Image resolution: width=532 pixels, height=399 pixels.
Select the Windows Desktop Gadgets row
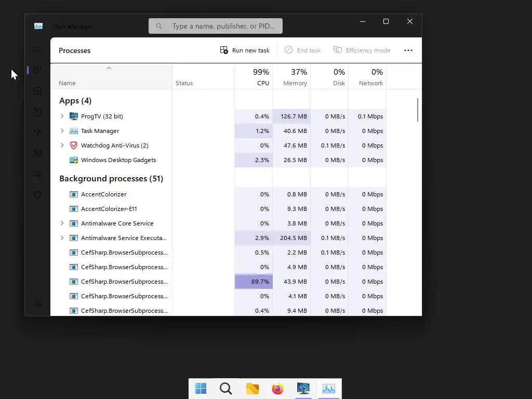[219, 160]
